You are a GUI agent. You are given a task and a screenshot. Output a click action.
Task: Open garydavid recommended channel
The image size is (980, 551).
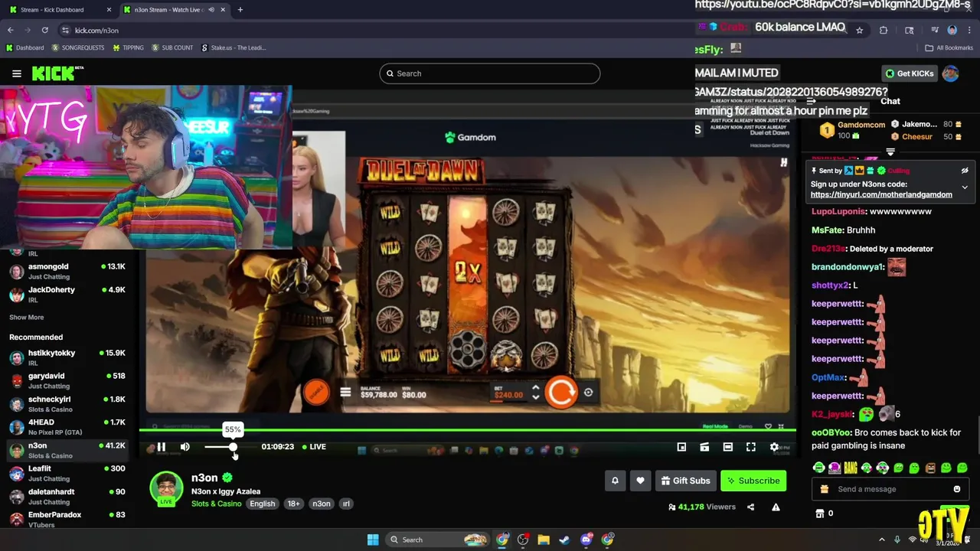coord(69,380)
